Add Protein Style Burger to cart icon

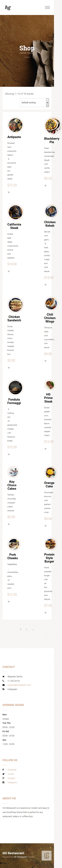tap(45, 613)
